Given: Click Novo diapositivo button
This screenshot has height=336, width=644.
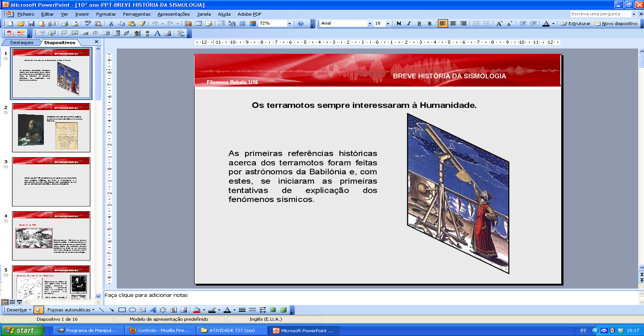Looking at the screenshot, I should tap(616, 23).
